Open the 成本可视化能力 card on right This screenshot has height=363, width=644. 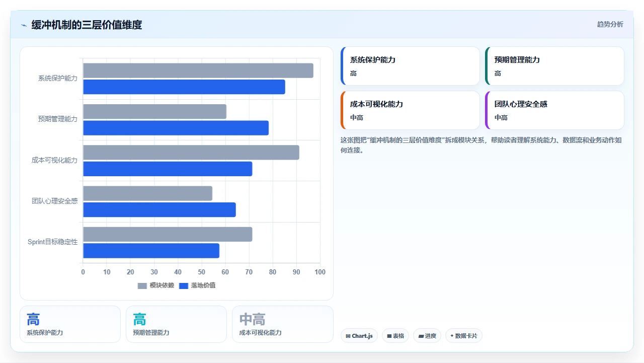410,110
